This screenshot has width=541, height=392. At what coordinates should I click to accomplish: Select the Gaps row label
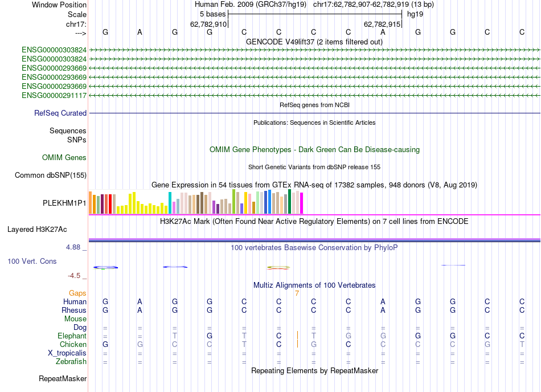pos(77,293)
